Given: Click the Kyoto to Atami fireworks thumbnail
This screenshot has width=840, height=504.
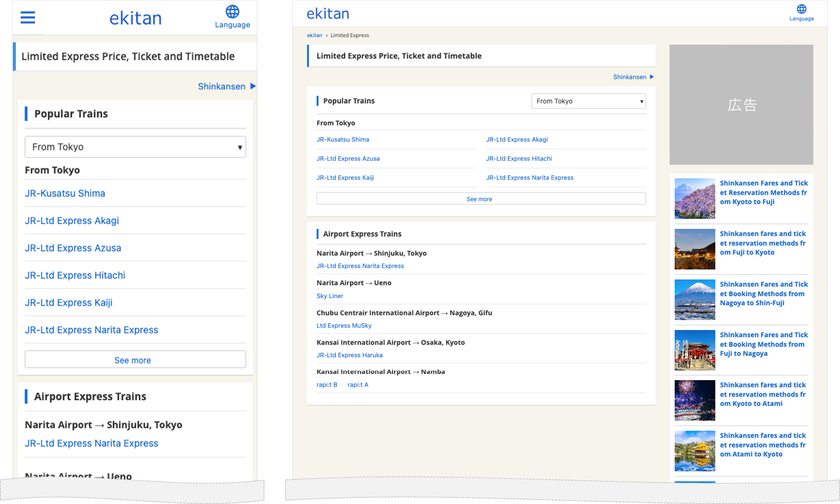Looking at the screenshot, I should coord(695,400).
